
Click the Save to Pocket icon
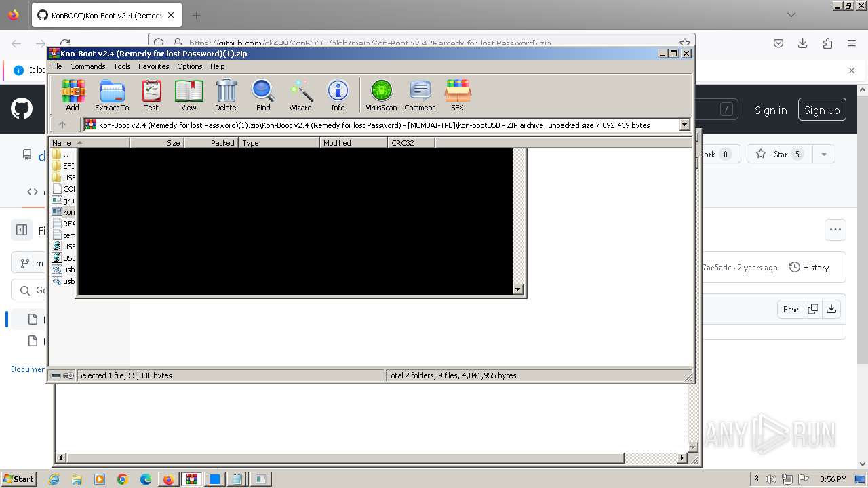coord(778,43)
